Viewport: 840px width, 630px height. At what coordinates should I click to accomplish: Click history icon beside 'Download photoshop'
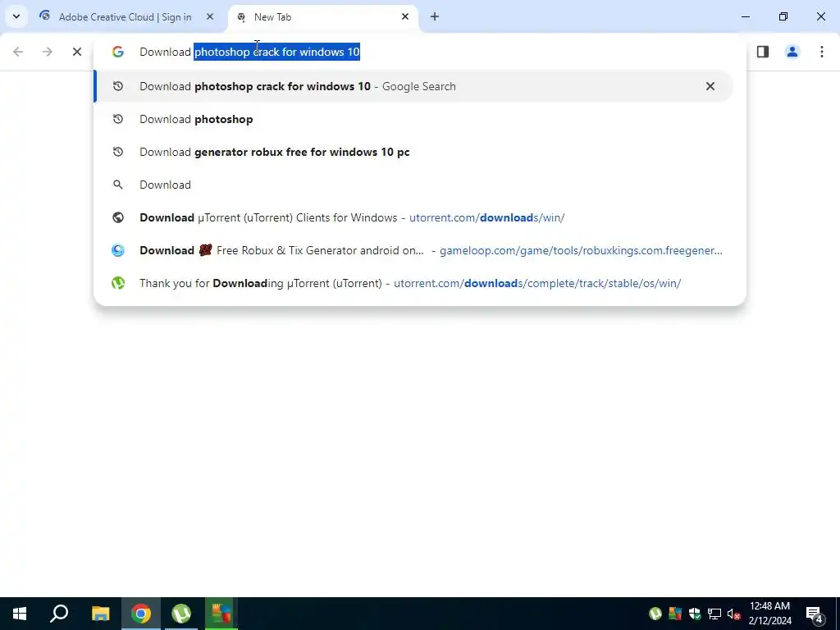tap(118, 119)
